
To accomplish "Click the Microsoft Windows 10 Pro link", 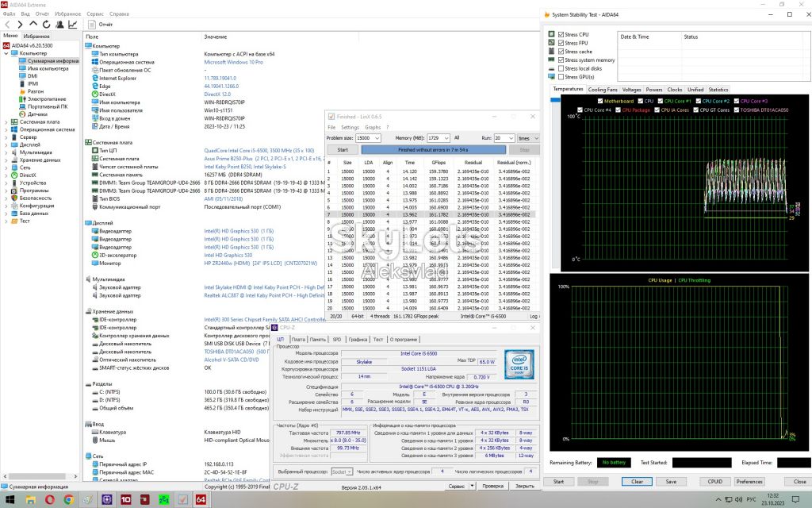I will [234, 62].
